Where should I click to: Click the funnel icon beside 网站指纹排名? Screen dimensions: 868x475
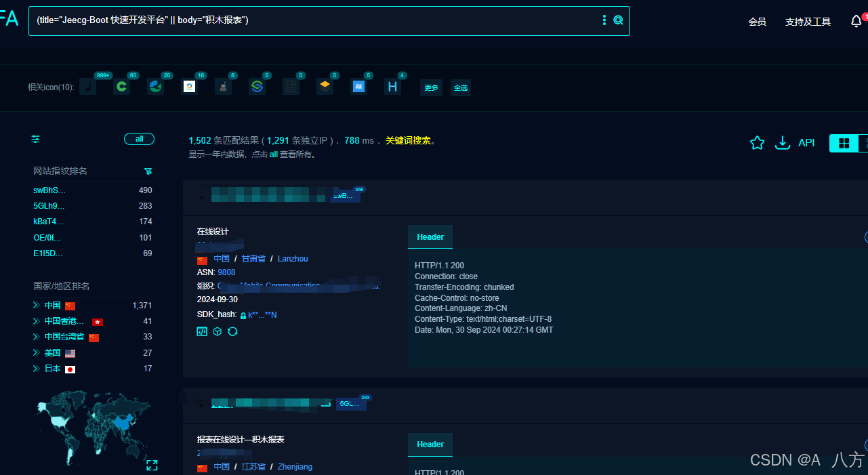tap(148, 171)
